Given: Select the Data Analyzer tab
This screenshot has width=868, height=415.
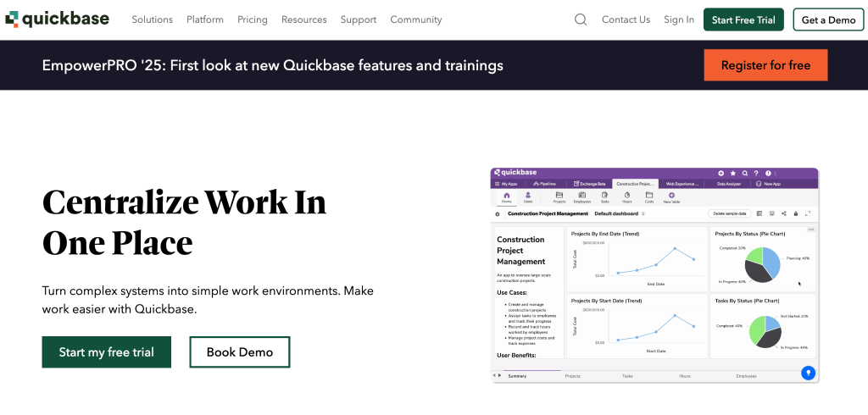Looking at the screenshot, I should coord(728,184).
